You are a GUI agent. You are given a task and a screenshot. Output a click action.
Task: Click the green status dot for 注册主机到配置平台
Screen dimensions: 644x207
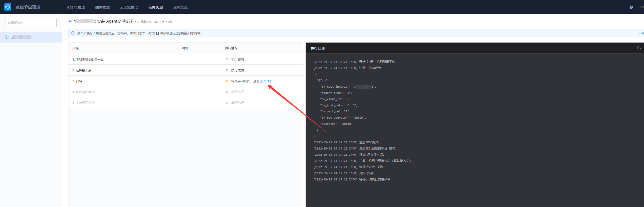[227, 59]
